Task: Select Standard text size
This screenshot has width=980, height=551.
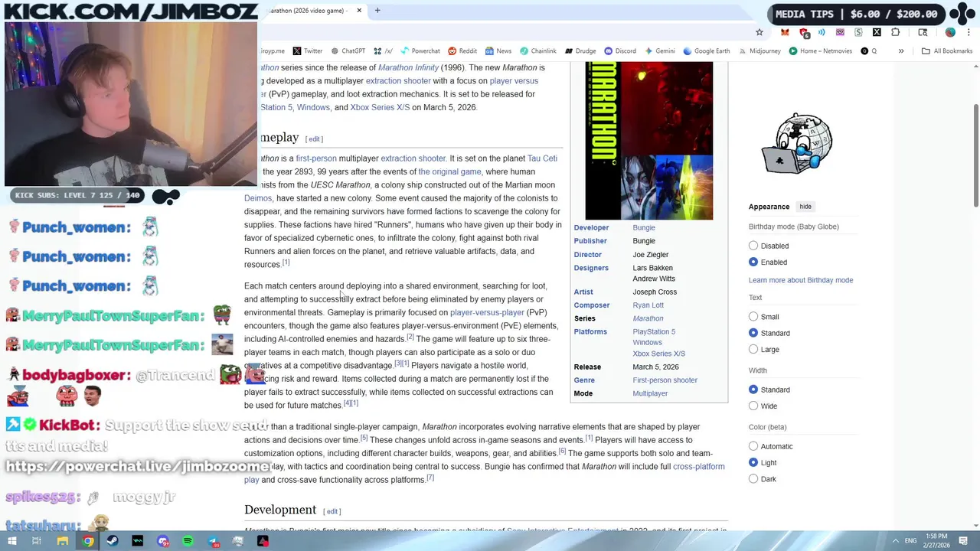Action: pos(753,333)
